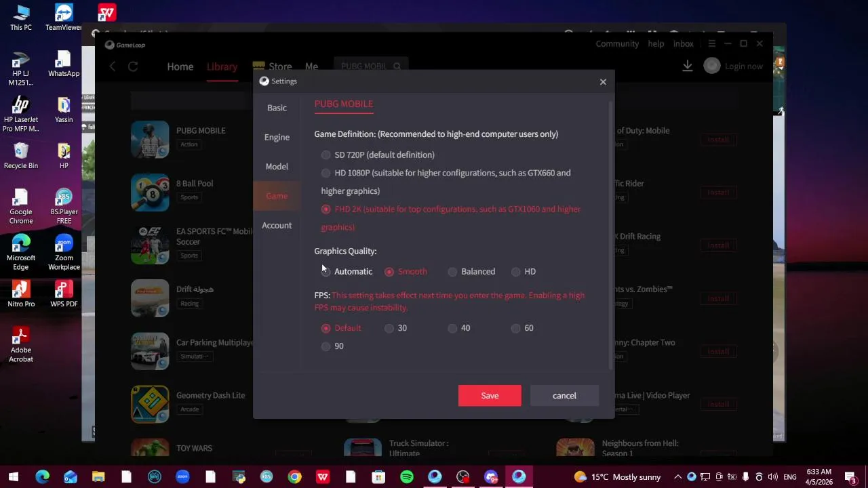Open GameLoop downloads icon
Viewport: 868px width, 488px height.
tap(687, 66)
